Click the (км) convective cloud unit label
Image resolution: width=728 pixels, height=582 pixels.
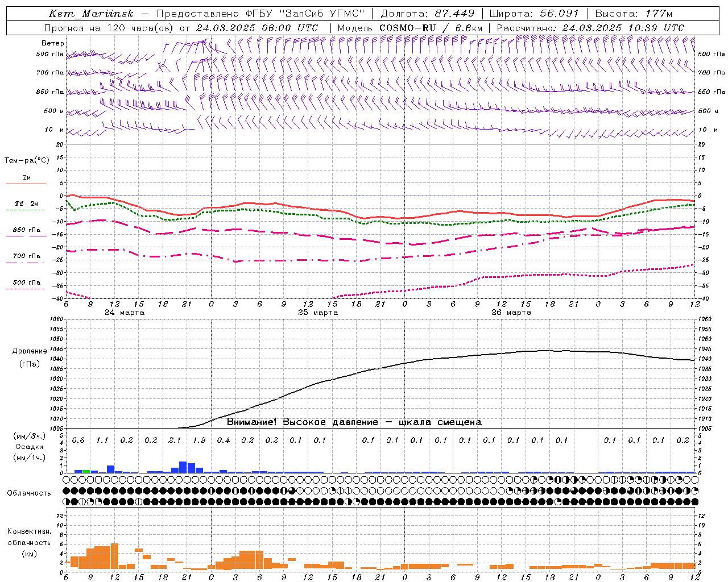click(29, 554)
